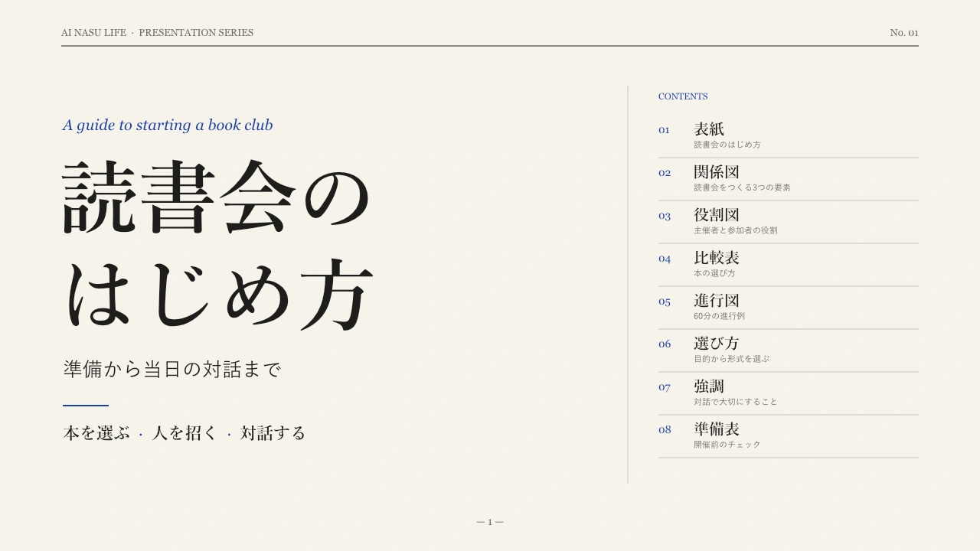Click the phrase '本を選ぶ'

96,433
